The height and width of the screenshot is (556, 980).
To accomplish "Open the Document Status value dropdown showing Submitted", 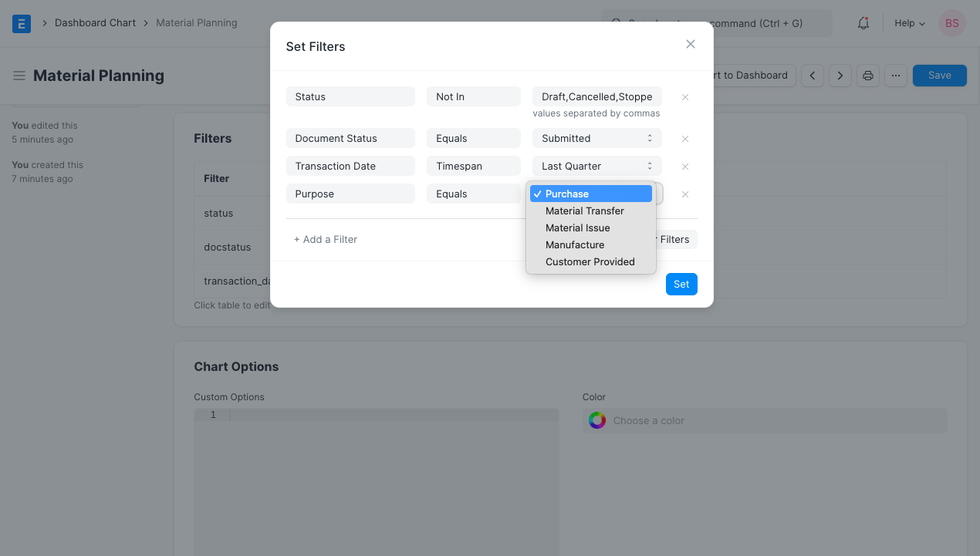I will pyautogui.click(x=596, y=138).
